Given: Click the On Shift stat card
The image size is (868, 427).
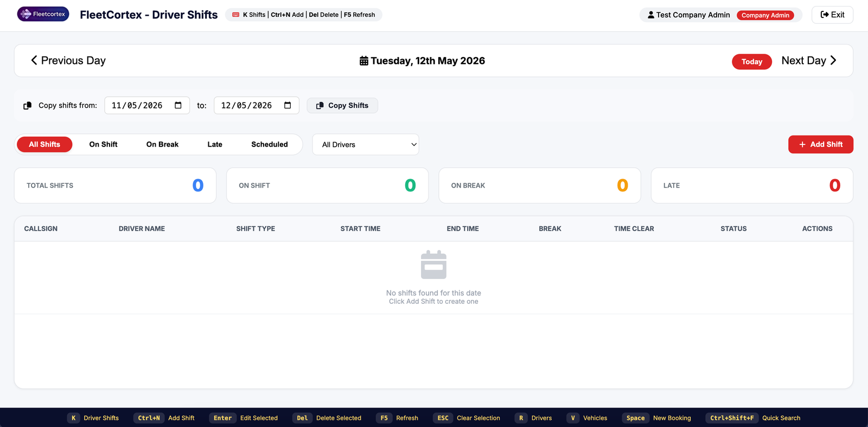Looking at the screenshot, I should click(327, 186).
